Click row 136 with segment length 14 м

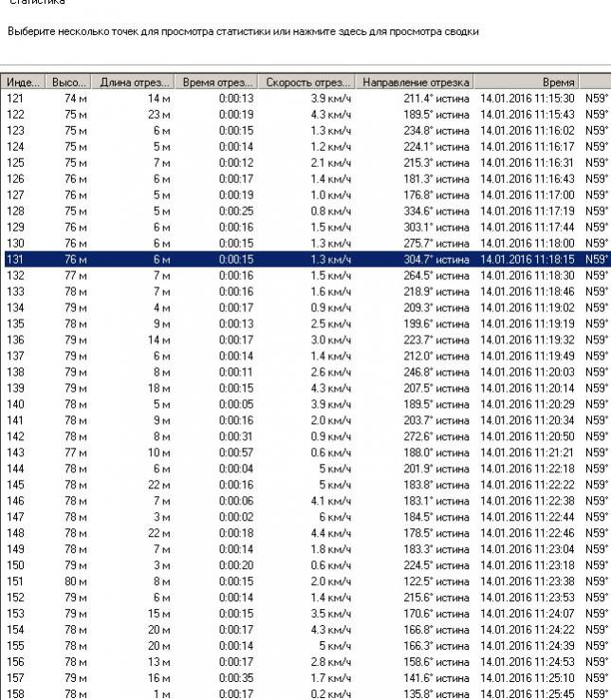click(154, 340)
